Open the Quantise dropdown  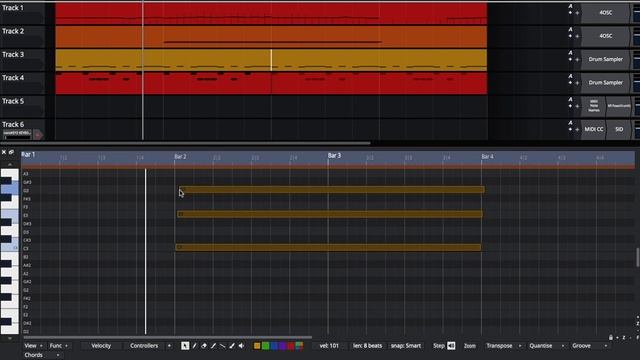pyautogui.click(x=546, y=346)
